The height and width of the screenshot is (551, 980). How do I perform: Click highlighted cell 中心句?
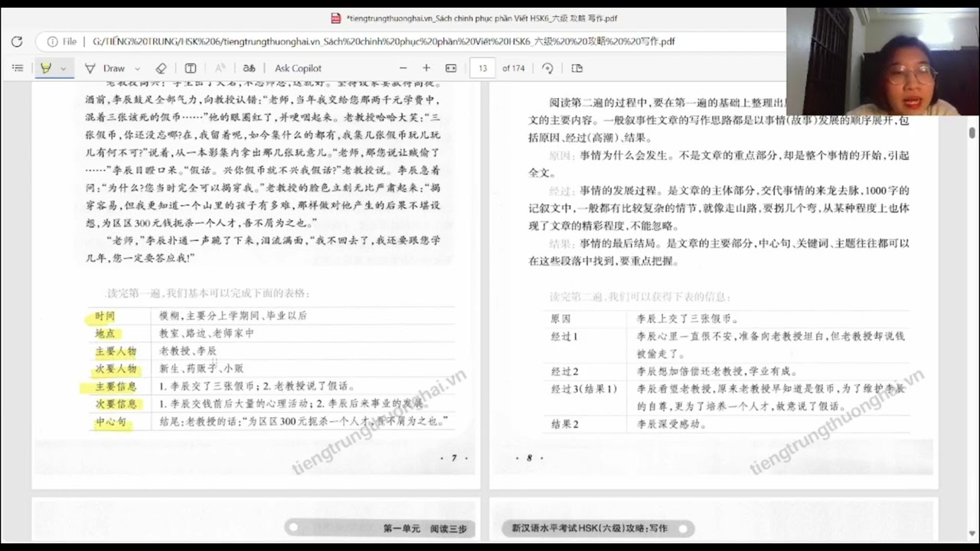point(111,422)
